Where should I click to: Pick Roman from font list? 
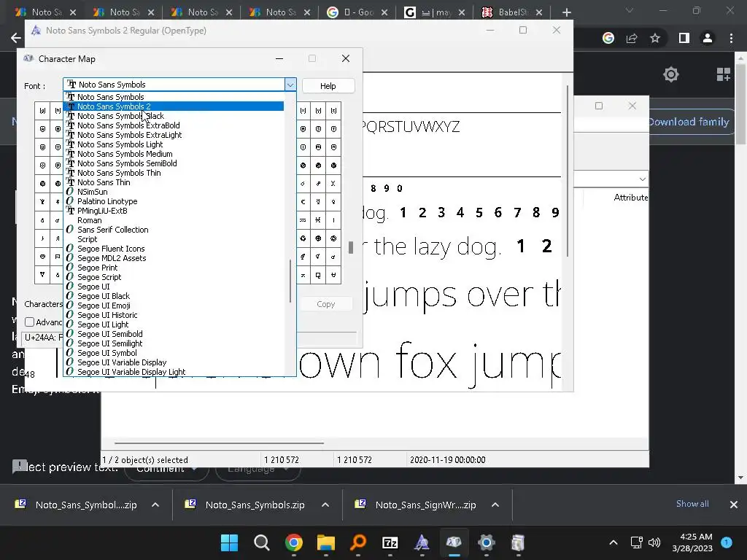point(174,220)
